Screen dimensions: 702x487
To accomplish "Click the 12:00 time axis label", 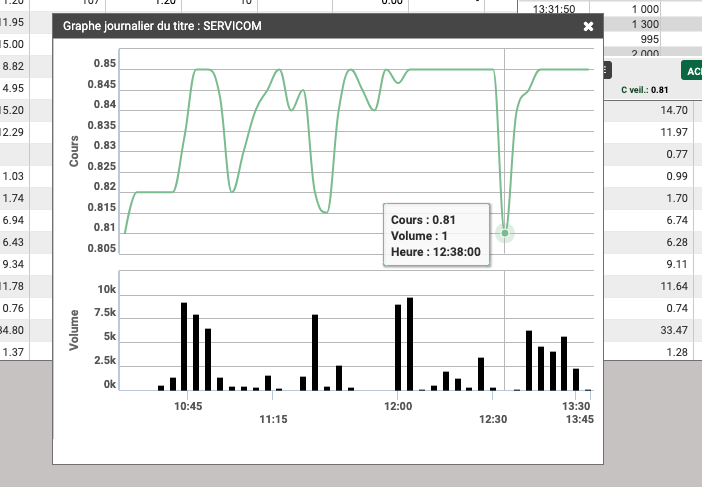I will click(x=398, y=406).
